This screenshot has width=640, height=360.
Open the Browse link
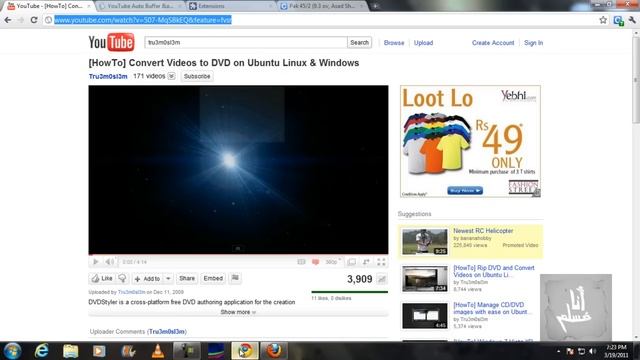[394, 43]
